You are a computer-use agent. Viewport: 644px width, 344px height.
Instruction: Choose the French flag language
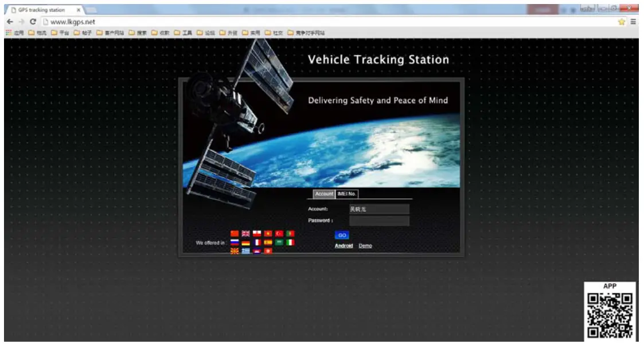(257, 243)
